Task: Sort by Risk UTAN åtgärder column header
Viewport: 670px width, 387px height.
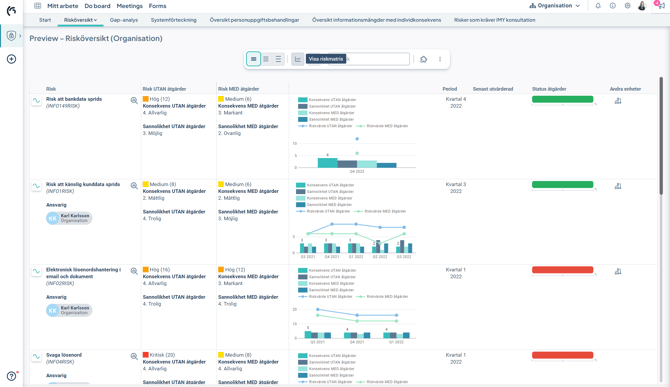Action: point(164,89)
